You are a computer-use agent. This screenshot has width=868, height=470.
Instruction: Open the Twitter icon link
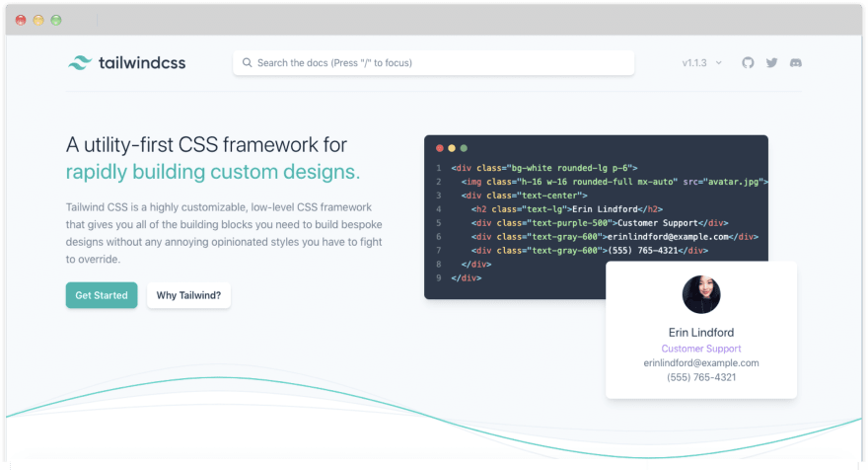pyautogui.click(x=771, y=62)
